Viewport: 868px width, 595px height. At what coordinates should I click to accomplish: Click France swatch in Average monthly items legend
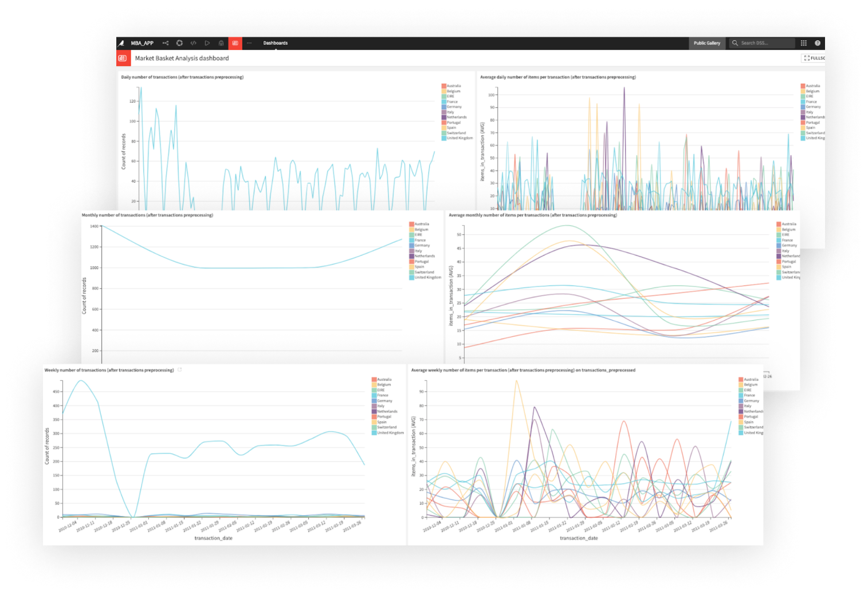tap(779, 240)
